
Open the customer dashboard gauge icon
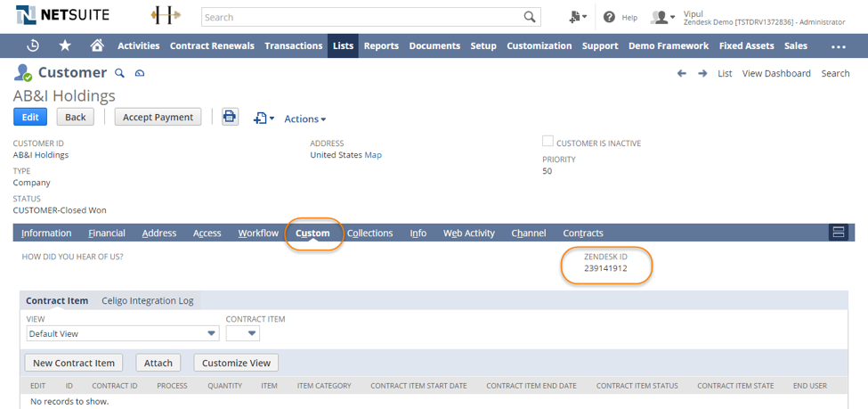[x=140, y=73]
